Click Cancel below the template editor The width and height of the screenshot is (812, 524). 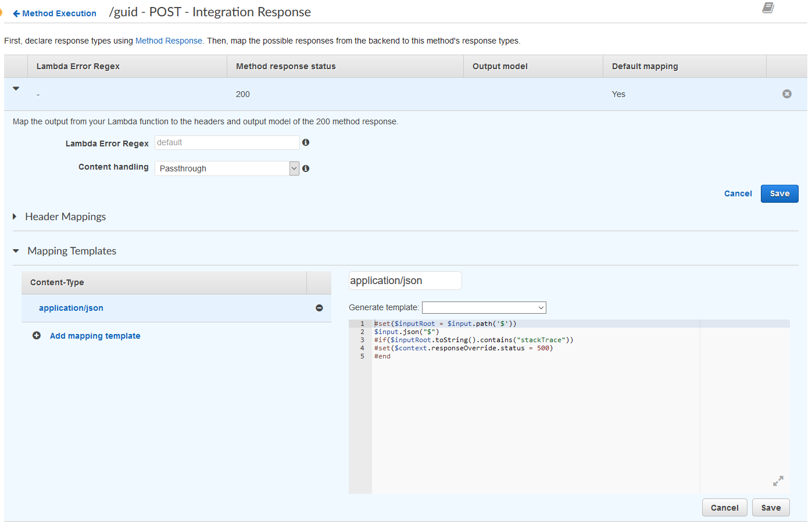click(x=724, y=507)
